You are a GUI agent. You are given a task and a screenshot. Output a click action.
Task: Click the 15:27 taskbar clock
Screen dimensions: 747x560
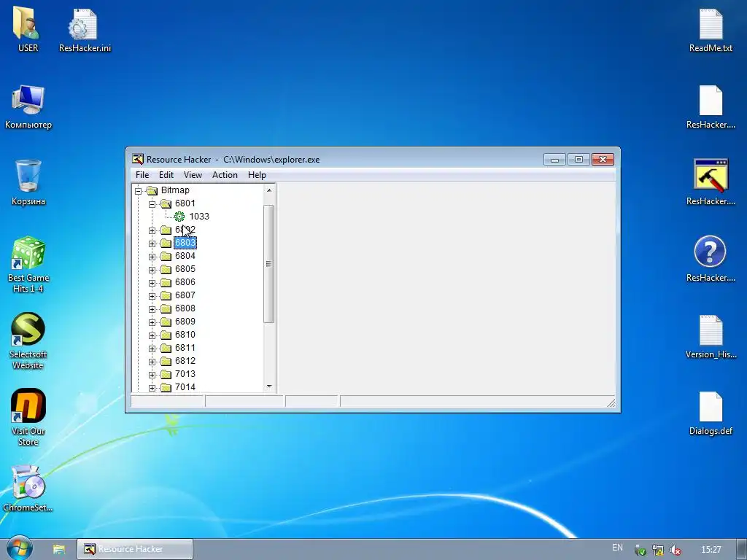(x=711, y=550)
